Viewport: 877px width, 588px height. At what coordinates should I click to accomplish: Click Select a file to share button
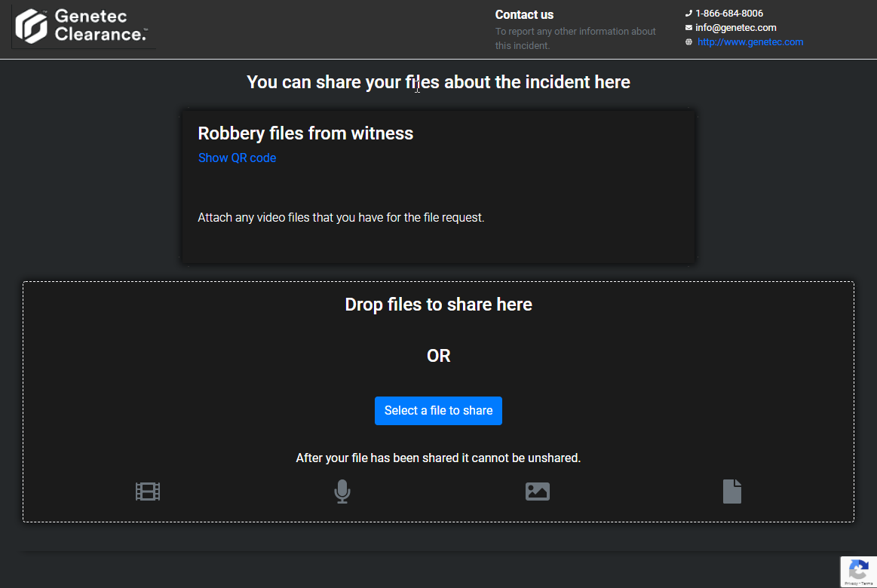point(439,411)
